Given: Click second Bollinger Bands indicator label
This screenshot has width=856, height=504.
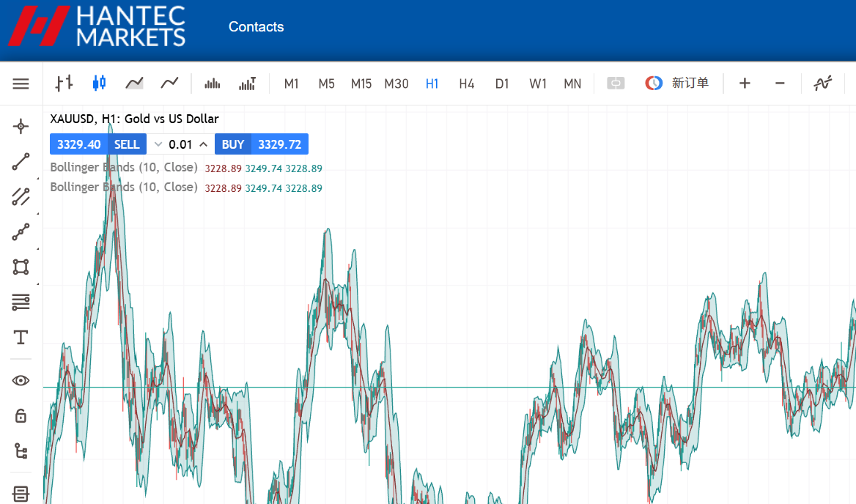Looking at the screenshot, I should (x=123, y=187).
